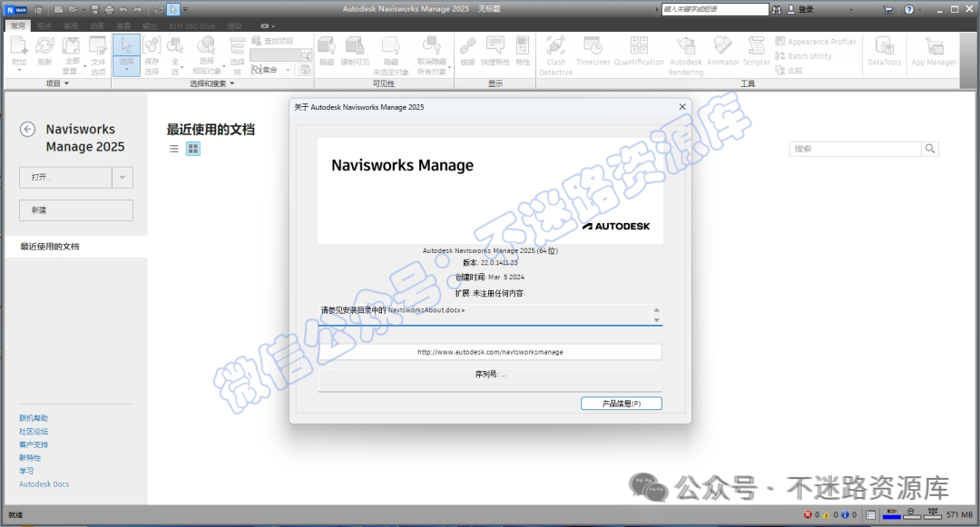Select the BIM 360 Glue ribbon tab

pyautogui.click(x=191, y=26)
